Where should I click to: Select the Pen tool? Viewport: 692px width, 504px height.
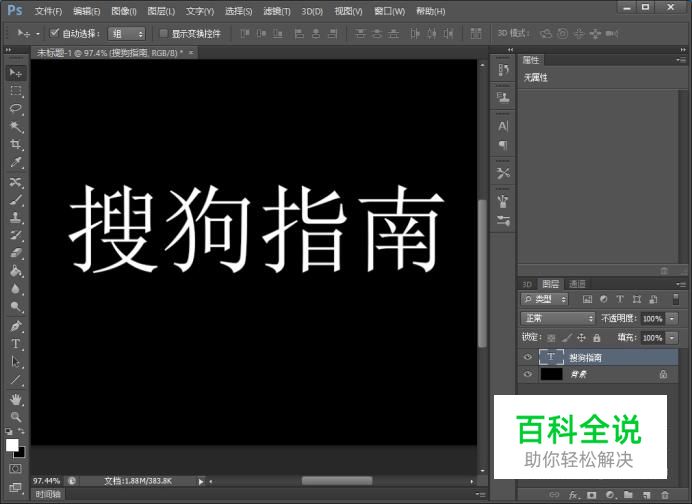(16, 326)
